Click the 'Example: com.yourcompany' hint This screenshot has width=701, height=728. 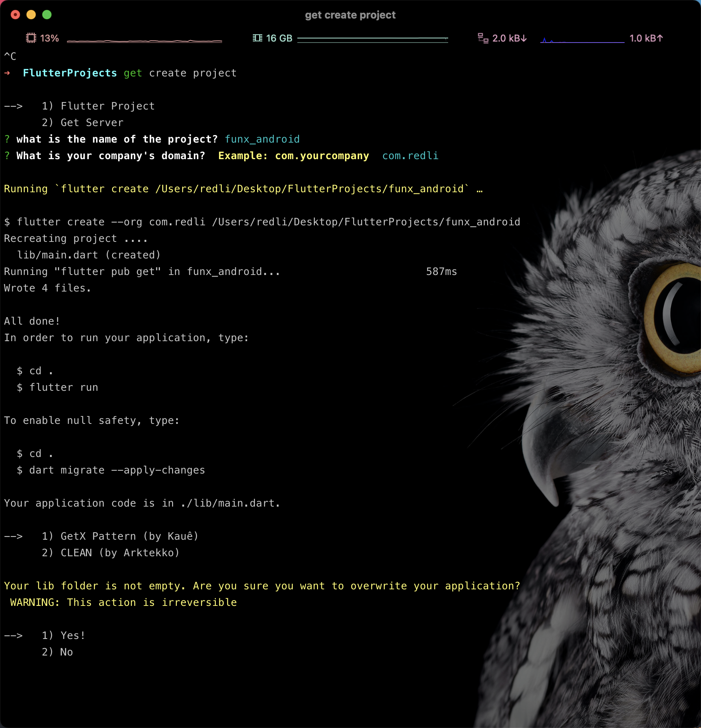click(x=294, y=156)
